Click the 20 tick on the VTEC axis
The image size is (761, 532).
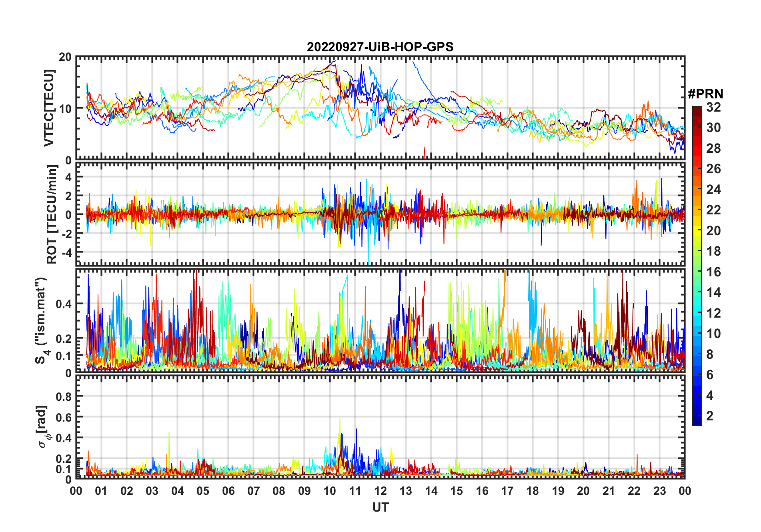[65, 57]
